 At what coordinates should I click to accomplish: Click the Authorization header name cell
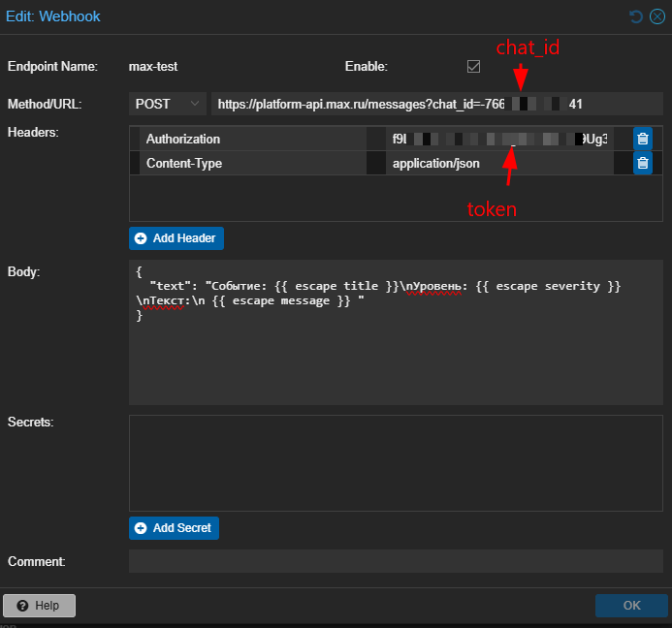click(x=253, y=139)
